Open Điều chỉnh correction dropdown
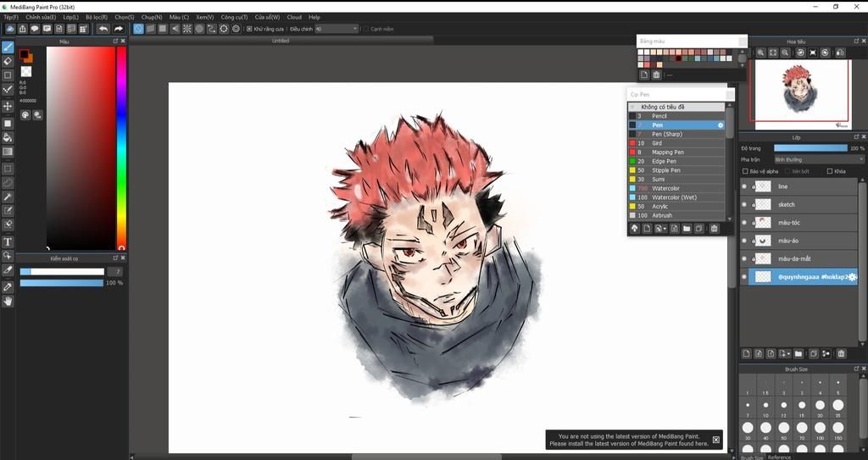Screen dimensions: 868x460 [337, 29]
